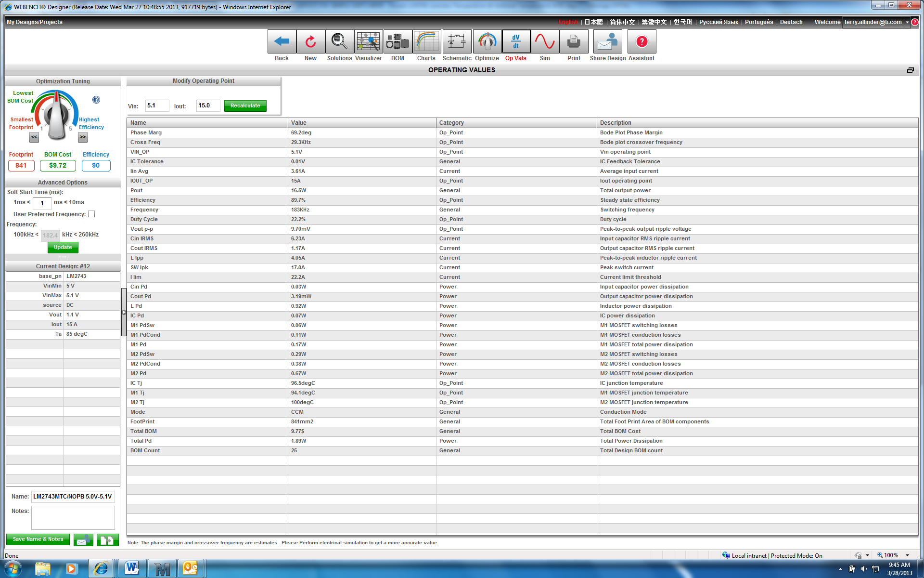Sort table by Category column header
The height and width of the screenshot is (578, 924).
(x=516, y=123)
